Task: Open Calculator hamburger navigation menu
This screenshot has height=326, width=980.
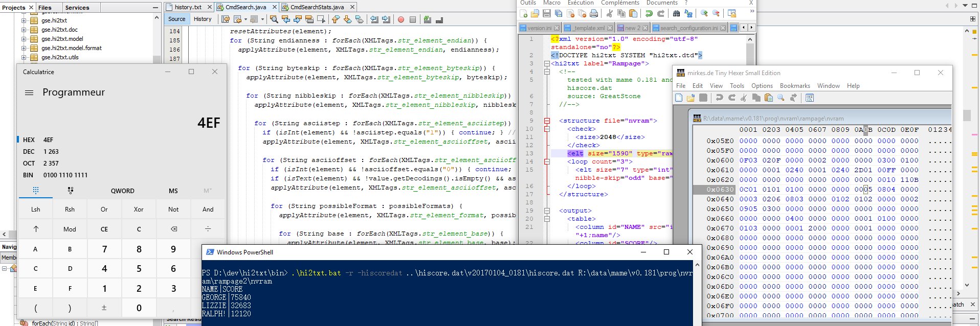Action: click(29, 92)
